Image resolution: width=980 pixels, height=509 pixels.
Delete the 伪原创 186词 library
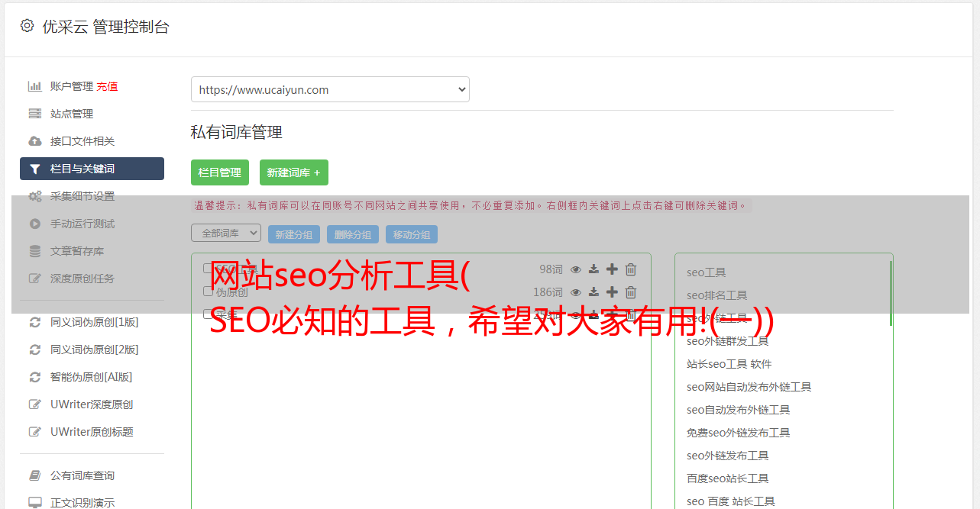click(631, 292)
